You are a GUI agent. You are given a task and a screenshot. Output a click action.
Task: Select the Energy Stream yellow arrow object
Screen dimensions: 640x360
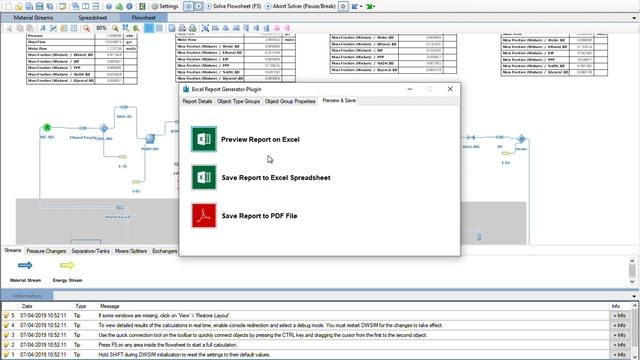[x=67, y=265]
